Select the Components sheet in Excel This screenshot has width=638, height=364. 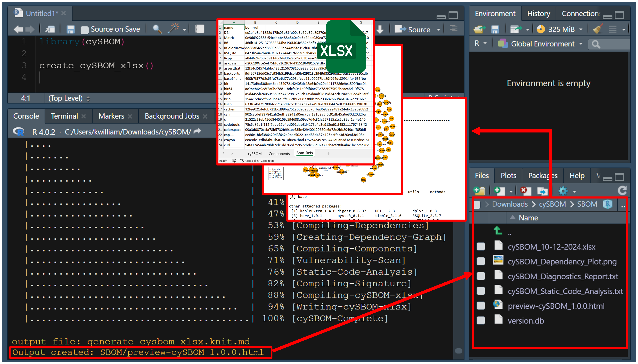279,154
